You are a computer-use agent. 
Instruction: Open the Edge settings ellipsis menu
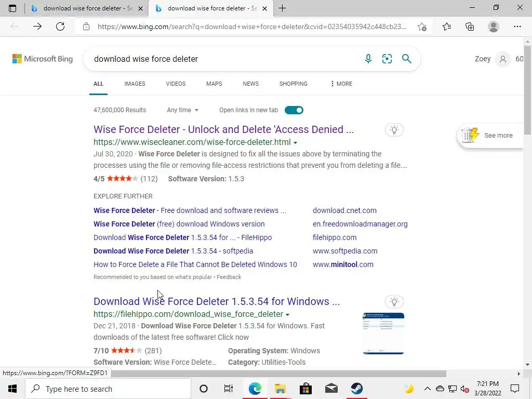click(x=517, y=26)
